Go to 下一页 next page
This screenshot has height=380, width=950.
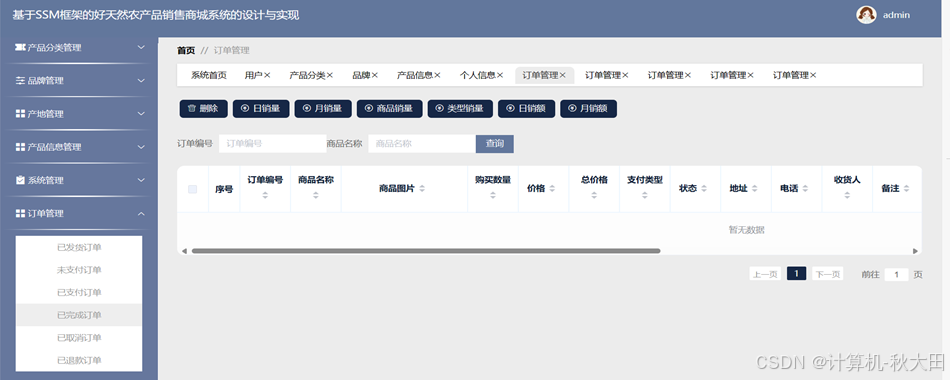point(828,274)
